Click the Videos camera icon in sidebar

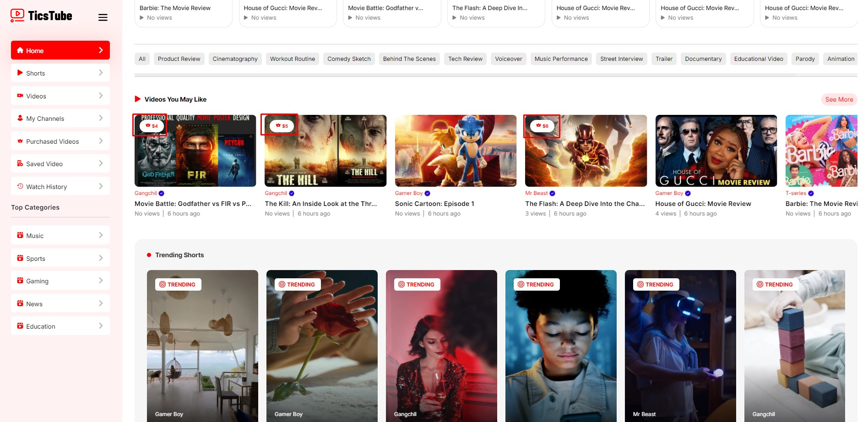20,96
